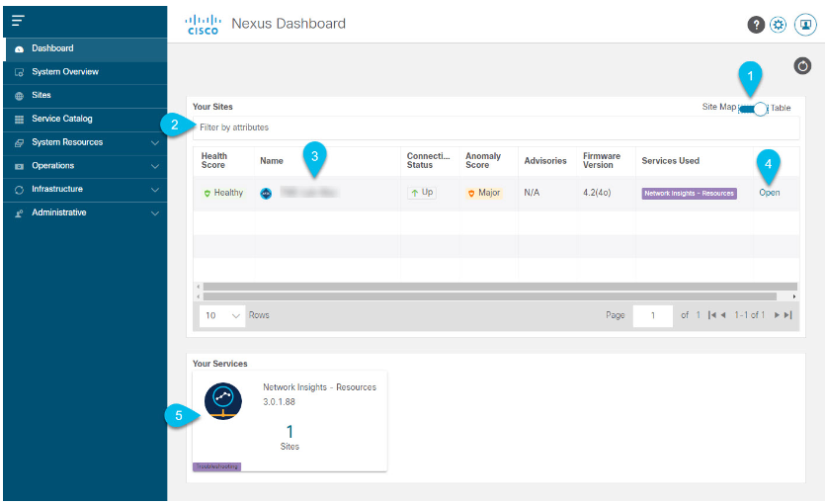This screenshot has height=504, width=826.
Task: Go to the first page of the sites table
Action: pyautogui.click(x=712, y=315)
